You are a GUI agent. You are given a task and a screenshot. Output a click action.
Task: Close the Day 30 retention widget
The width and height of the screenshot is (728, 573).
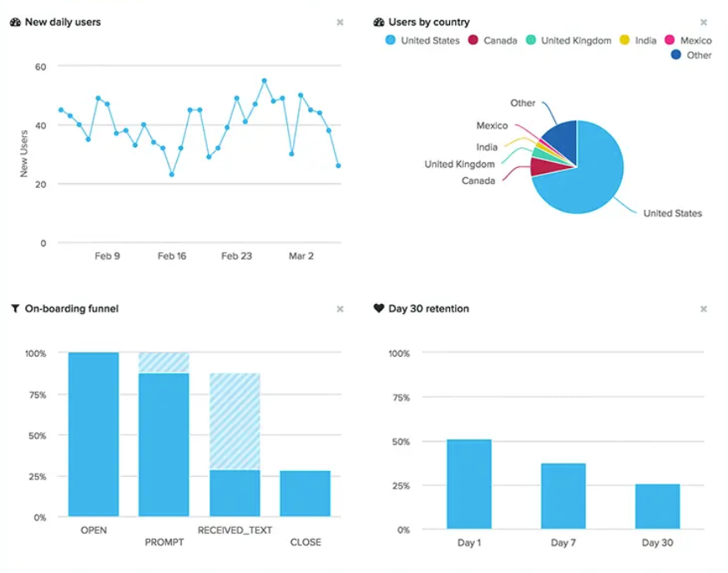(704, 309)
